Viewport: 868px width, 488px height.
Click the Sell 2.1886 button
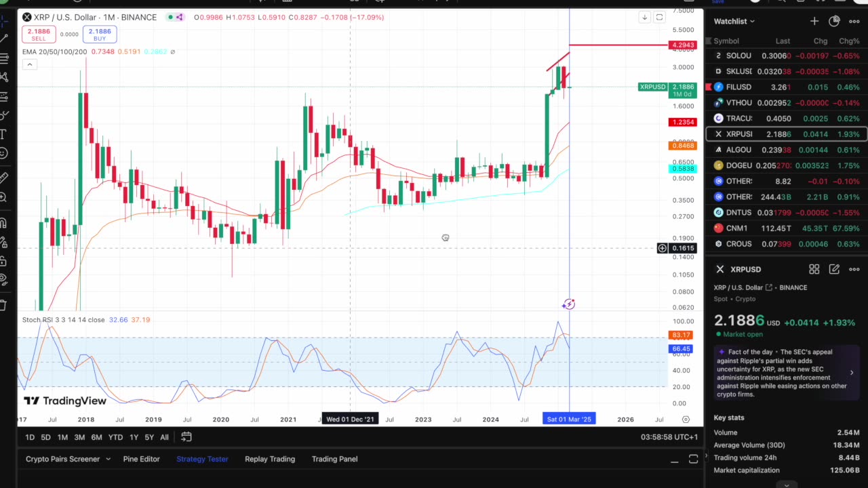point(39,34)
